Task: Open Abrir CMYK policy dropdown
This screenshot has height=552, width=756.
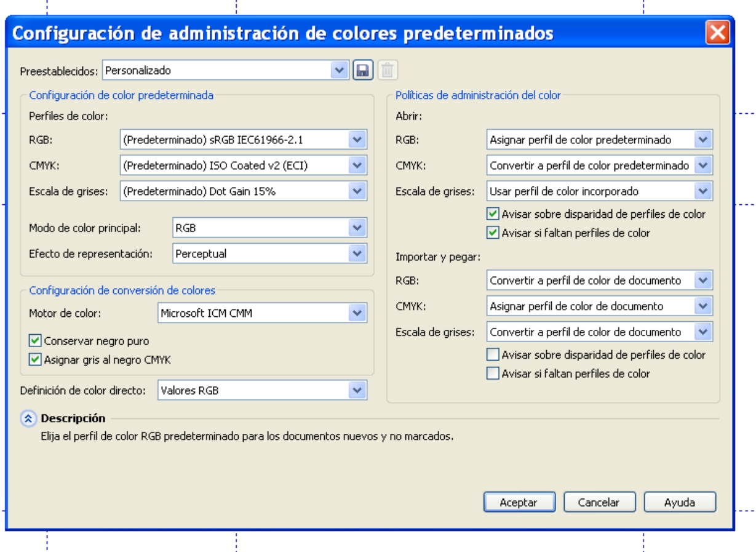Action: [x=600, y=166]
